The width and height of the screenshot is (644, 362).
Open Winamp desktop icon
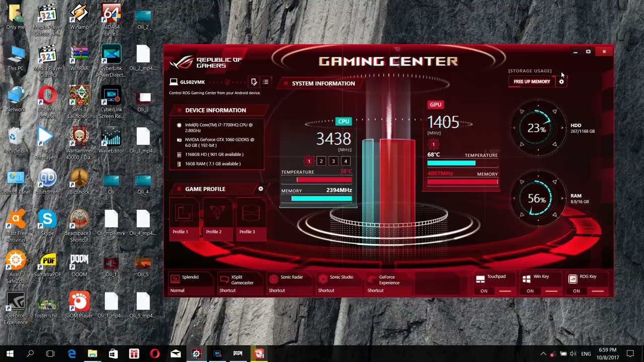pos(79,17)
